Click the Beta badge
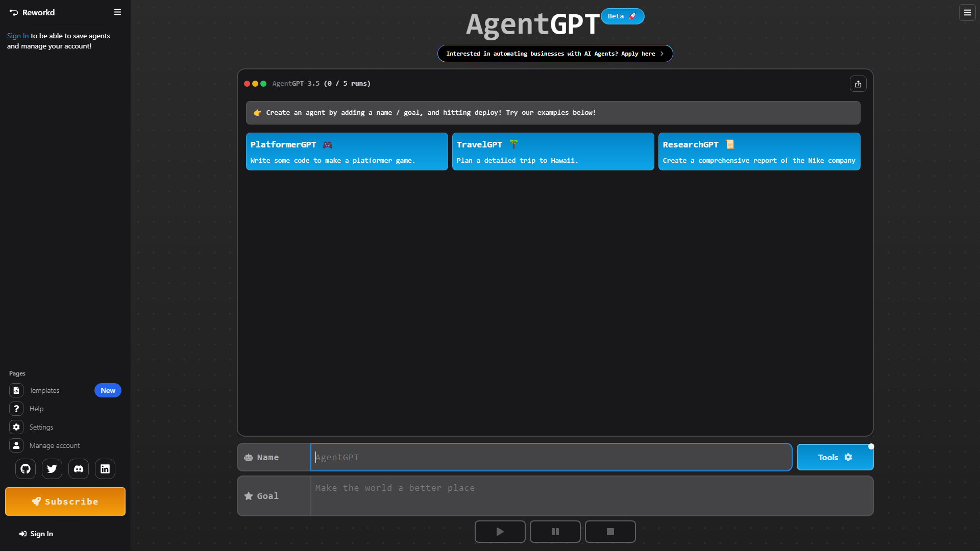Viewport: 980px width, 551px height. pos(622,16)
